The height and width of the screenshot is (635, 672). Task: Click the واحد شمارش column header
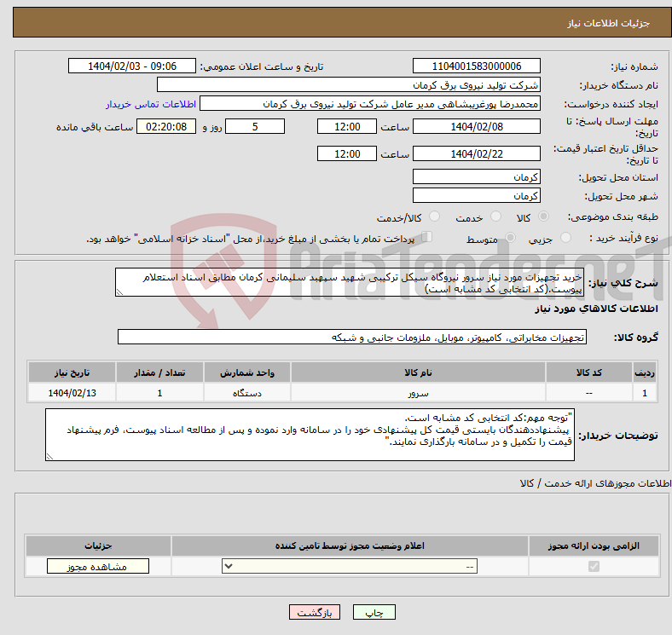point(247,372)
